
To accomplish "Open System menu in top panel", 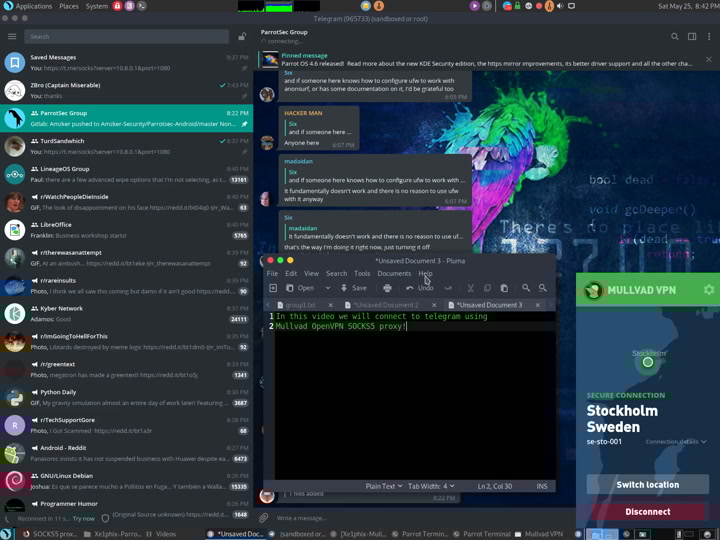I will [96, 6].
